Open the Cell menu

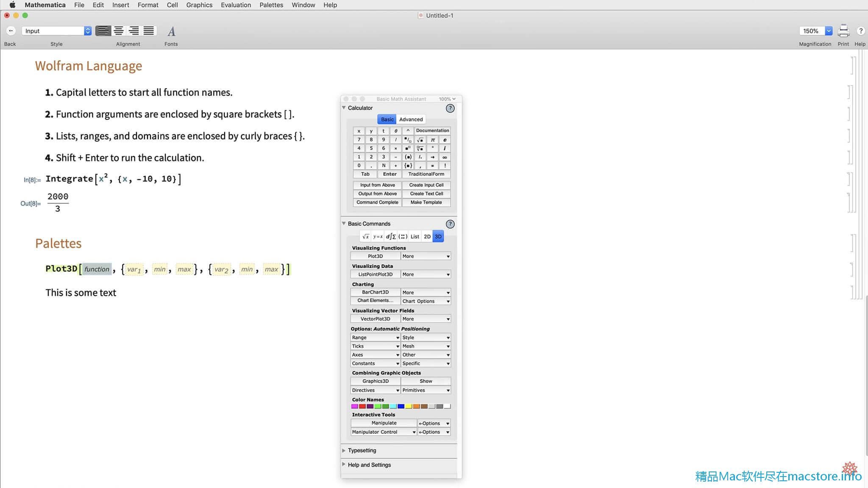pyautogui.click(x=172, y=5)
